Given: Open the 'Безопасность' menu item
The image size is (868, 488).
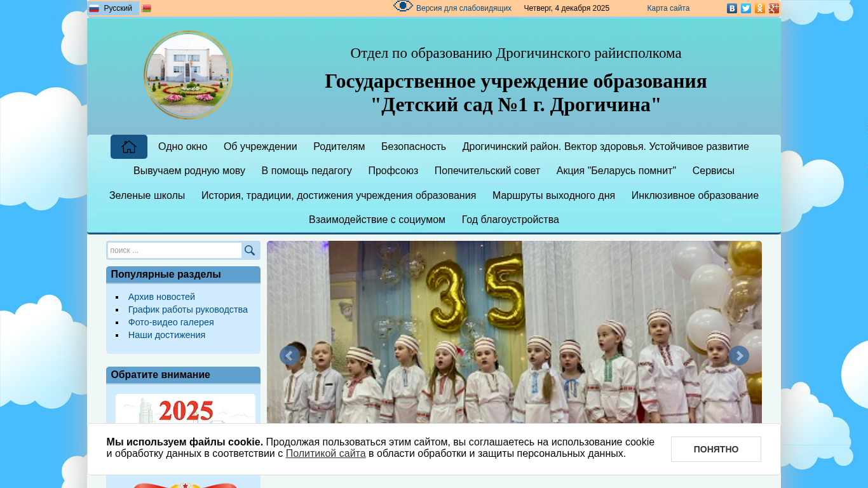Looking at the screenshot, I should pos(414,147).
